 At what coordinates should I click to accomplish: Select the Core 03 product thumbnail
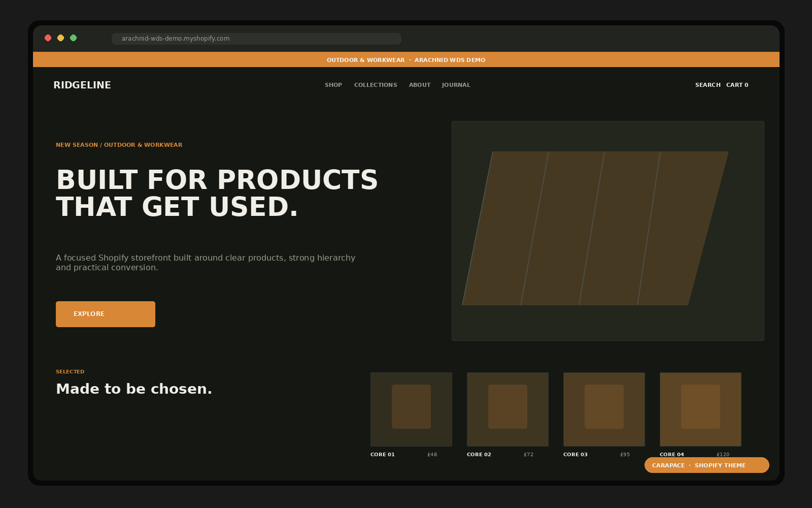tap(604, 409)
